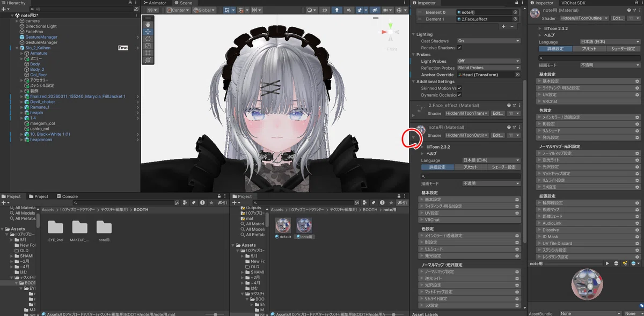Pick object for Element 1 2.Face_effect slot
Screen dimensions: 644x316
[516, 19]
